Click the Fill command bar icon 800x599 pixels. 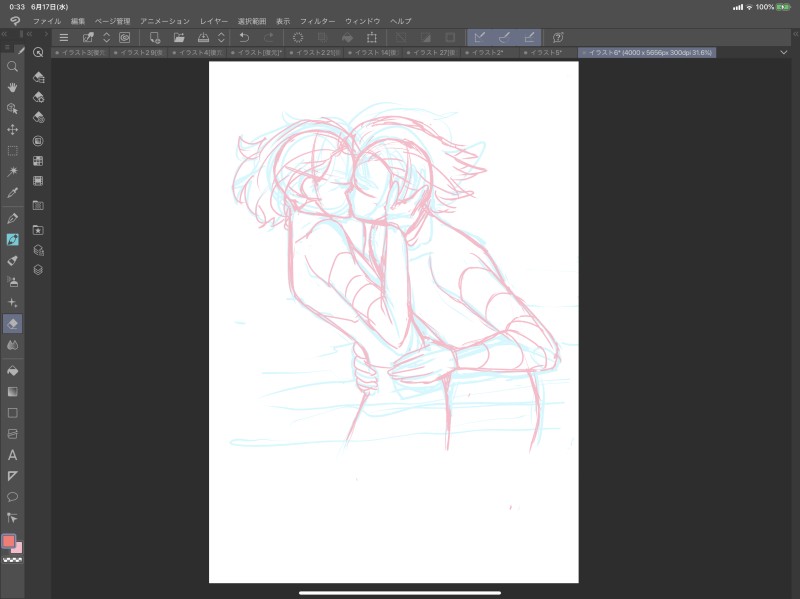point(347,37)
